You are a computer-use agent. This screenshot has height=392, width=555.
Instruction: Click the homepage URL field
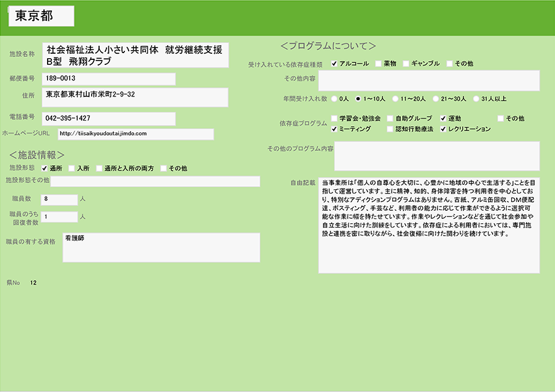click(x=135, y=134)
